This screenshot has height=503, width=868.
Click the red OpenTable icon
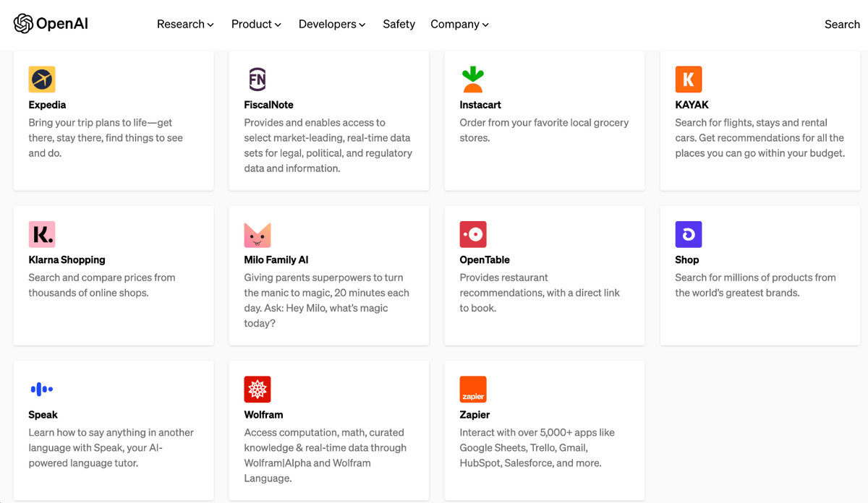(473, 234)
